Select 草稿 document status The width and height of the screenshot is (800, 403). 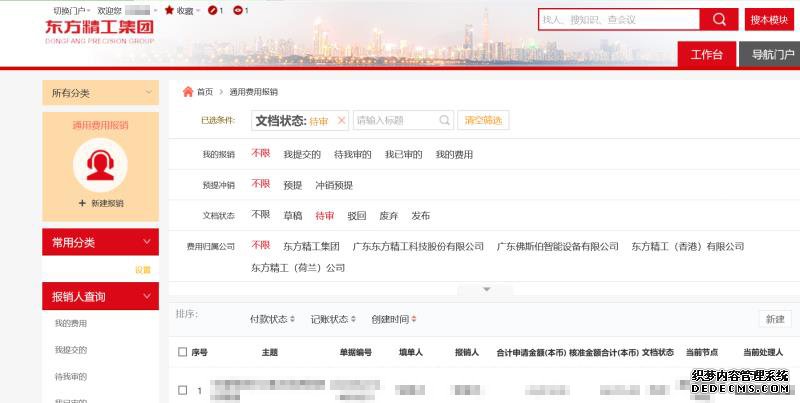click(293, 216)
